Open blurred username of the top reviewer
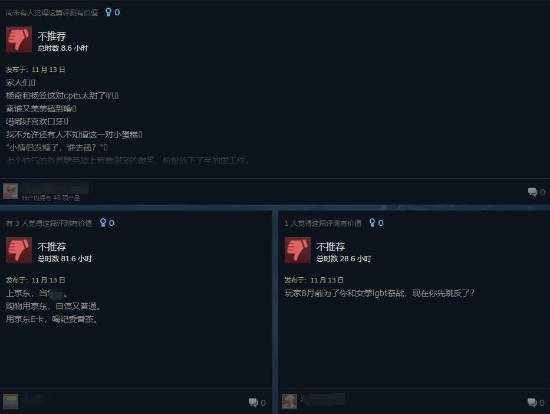The height and width of the screenshot is (414, 550). (x=55, y=188)
